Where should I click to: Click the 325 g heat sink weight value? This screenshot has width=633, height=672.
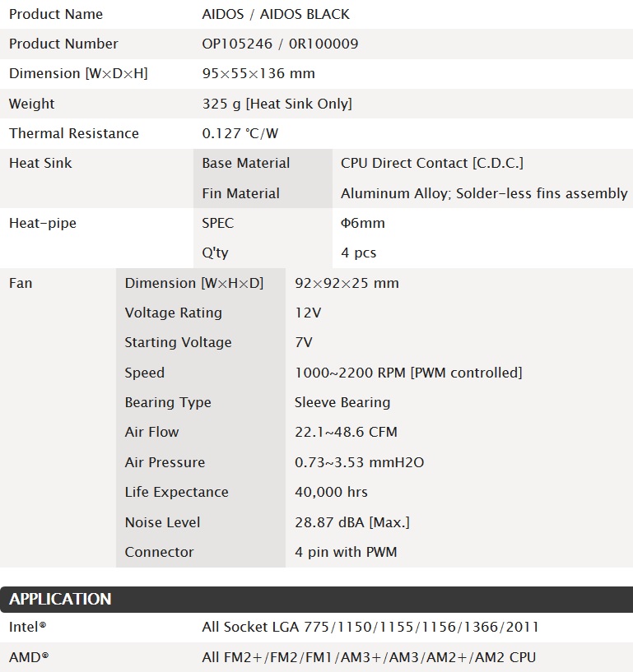pos(277,104)
